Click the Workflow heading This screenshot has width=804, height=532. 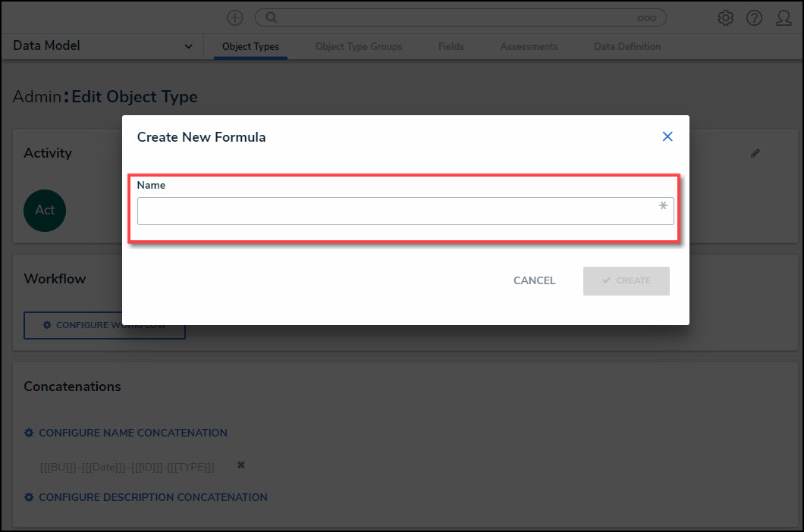55,278
